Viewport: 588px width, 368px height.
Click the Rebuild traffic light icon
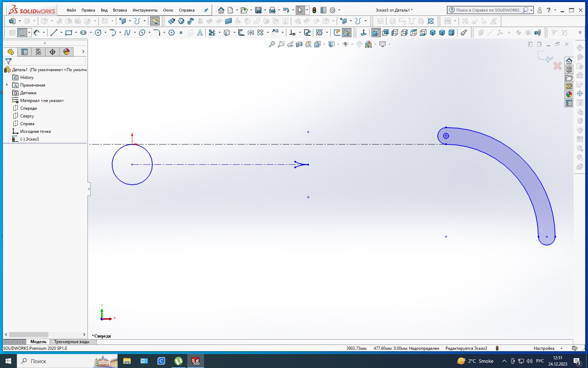click(x=314, y=10)
